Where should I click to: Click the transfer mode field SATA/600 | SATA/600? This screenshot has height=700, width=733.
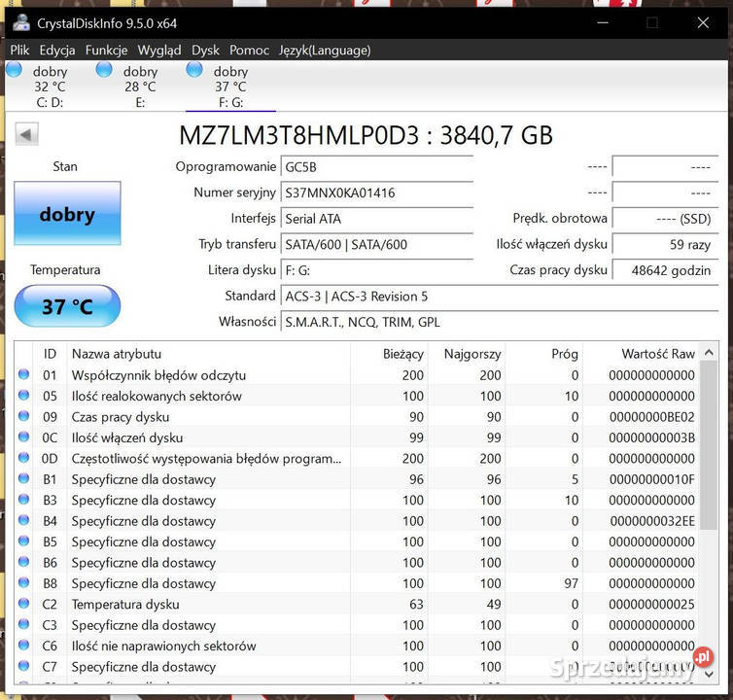[377, 244]
